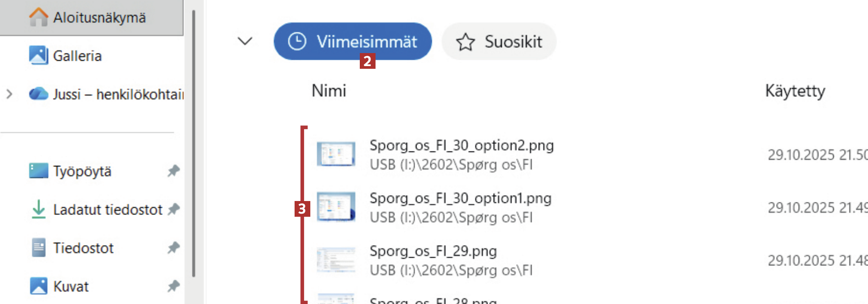The width and height of the screenshot is (868, 304).
Task: Sort by the Käytetty column header
Action: (795, 91)
